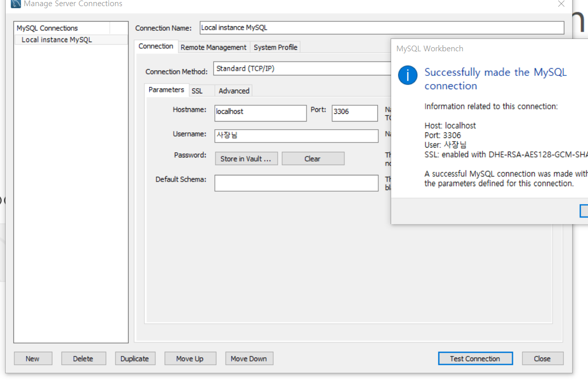
Task: Click the Move Down button
Action: (x=249, y=358)
